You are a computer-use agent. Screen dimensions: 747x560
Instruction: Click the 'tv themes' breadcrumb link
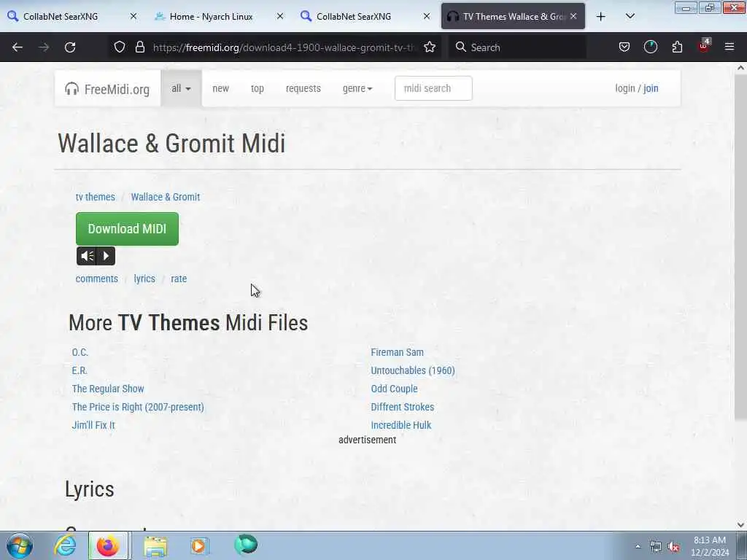(x=96, y=197)
